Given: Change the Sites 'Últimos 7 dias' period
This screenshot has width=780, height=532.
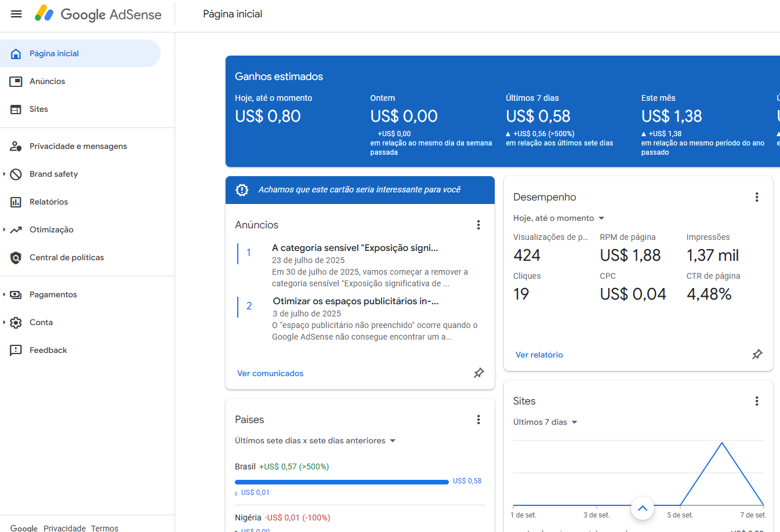Looking at the screenshot, I should point(545,422).
